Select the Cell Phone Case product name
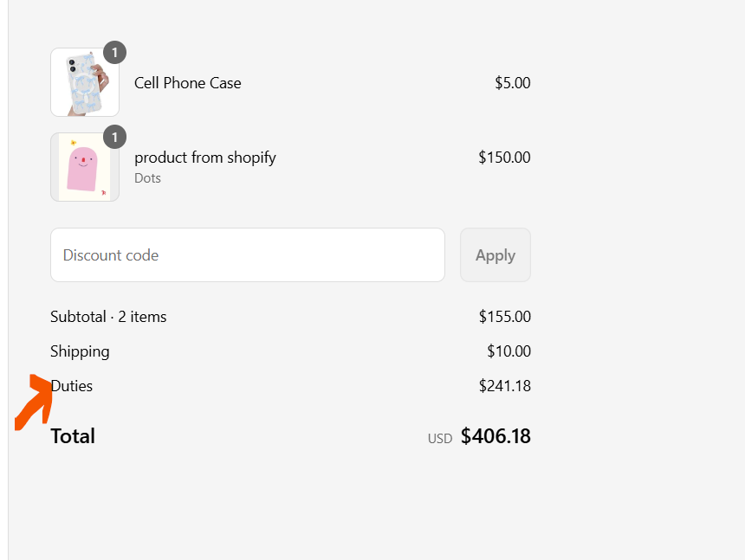This screenshot has width=745, height=560. pyautogui.click(x=188, y=83)
